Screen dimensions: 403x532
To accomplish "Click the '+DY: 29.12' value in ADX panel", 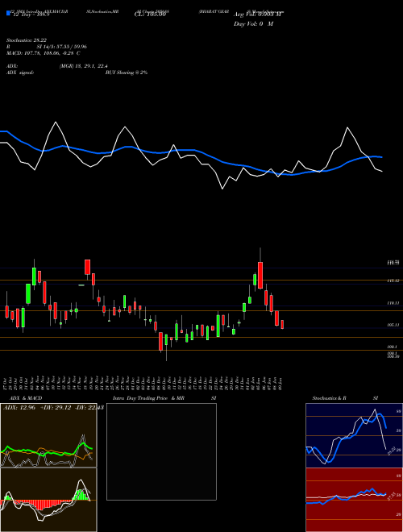I will click(56, 408).
